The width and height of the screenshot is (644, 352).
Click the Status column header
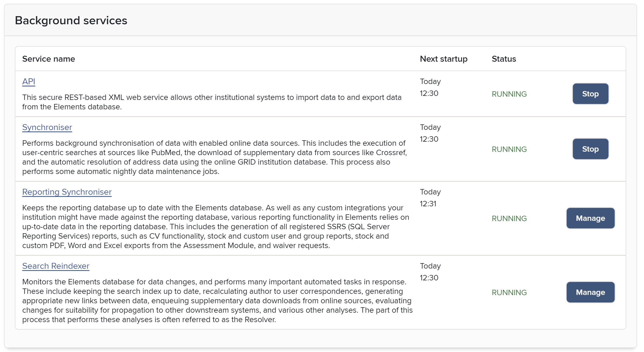tap(504, 59)
